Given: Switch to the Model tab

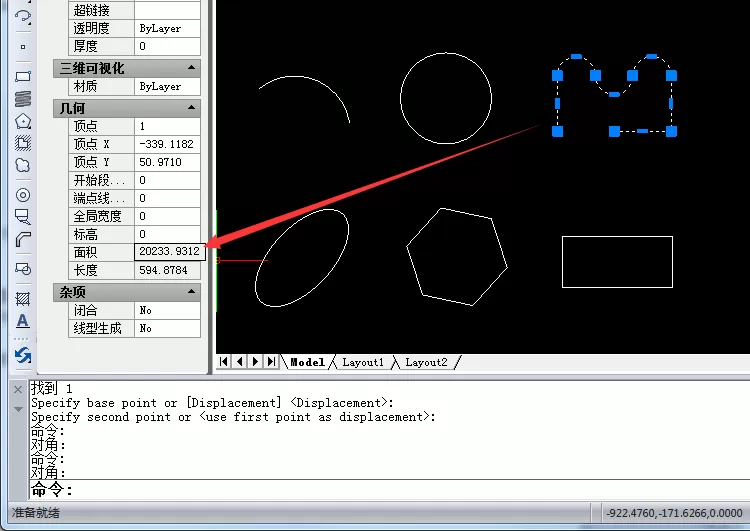Looking at the screenshot, I should point(307,362).
